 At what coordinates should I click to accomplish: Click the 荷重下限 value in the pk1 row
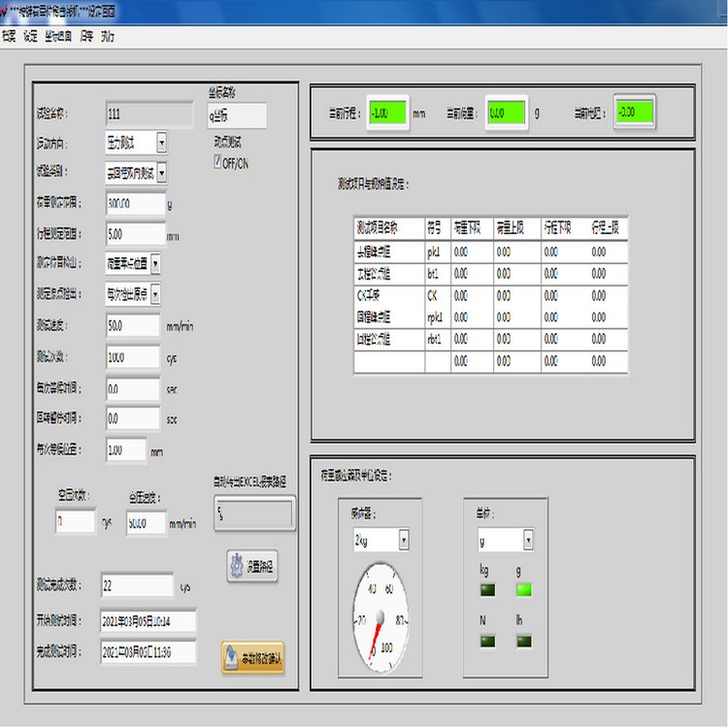[x=472, y=252]
